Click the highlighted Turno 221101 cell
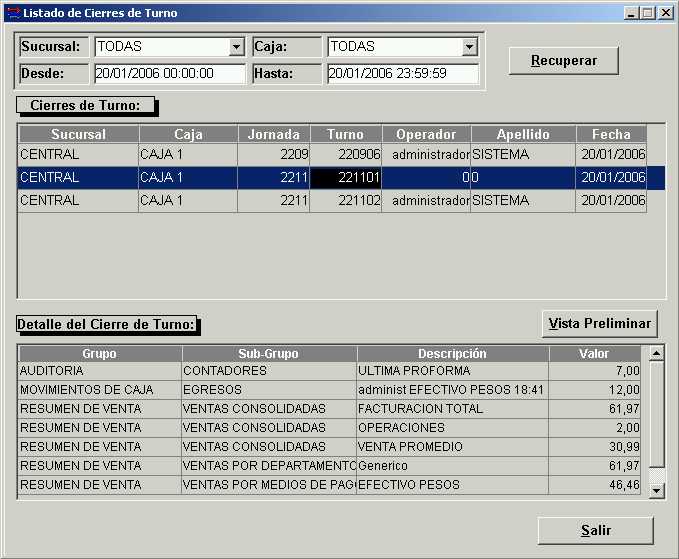Image resolution: width=679 pixels, height=559 pixels. 345,178
